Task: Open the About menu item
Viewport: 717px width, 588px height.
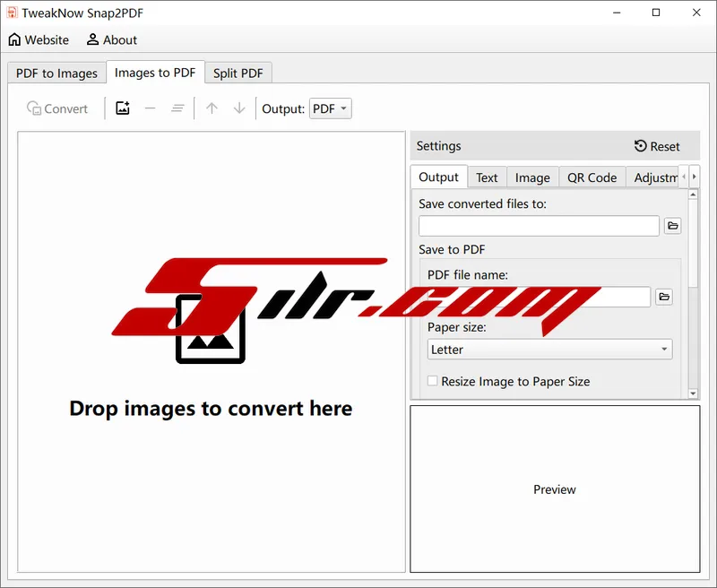Action: click(111, 39)
